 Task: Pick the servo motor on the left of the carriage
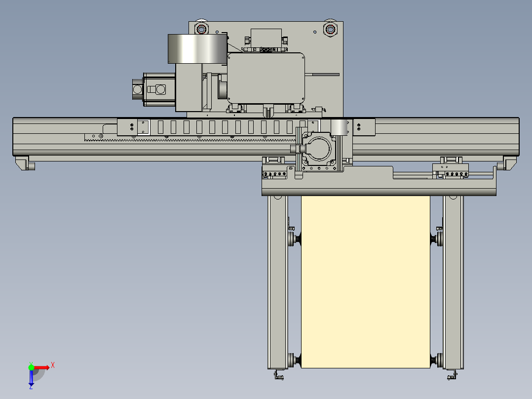[x=153, y=90]
